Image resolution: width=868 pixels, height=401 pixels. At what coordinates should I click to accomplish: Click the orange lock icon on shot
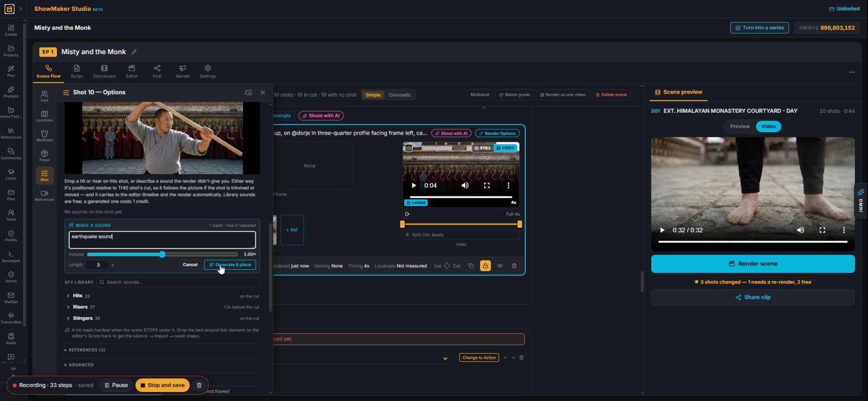click(485, 266)
